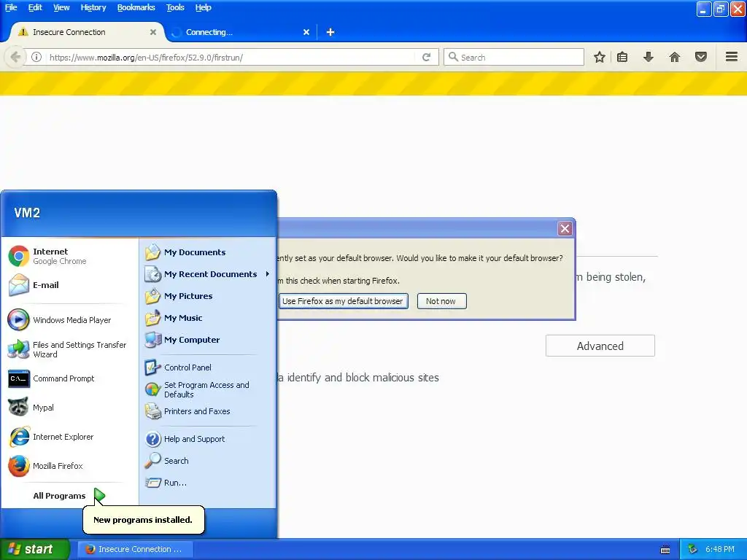Open the downloads arrow icon
Screen dimensions: 747x560
tap(649, 58)
